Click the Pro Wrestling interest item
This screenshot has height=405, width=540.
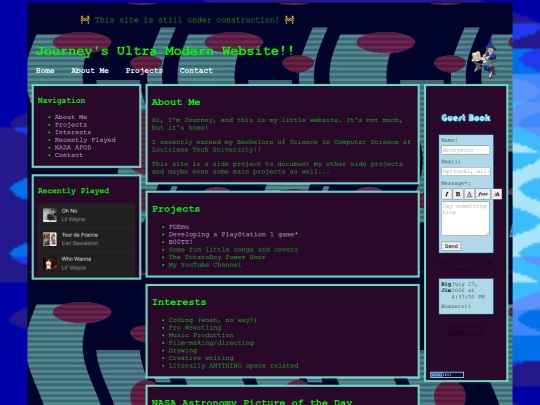coord(195,328)
